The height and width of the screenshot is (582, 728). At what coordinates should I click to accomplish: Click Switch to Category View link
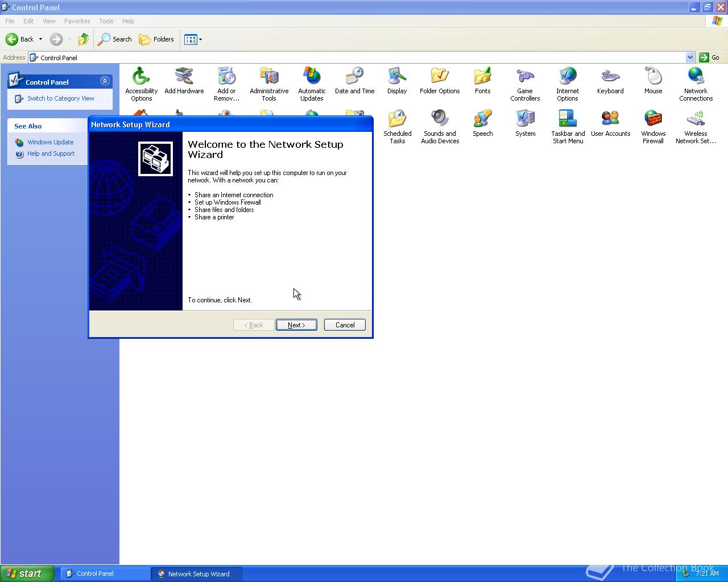pos(61,98)
